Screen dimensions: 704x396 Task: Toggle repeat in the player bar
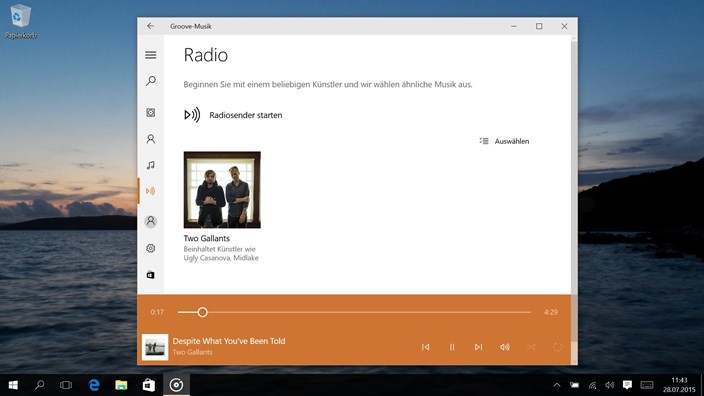[x=558, y=347]
